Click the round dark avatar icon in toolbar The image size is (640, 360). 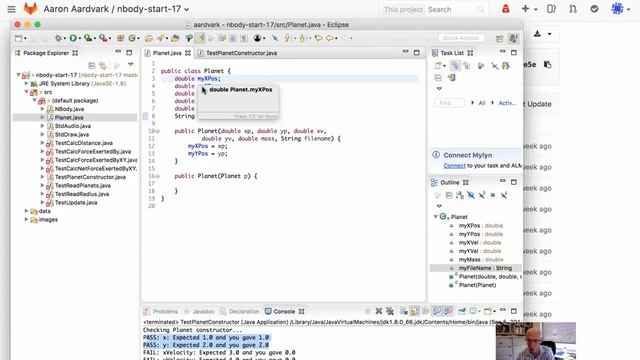pyautogui.click(x=257, y=38)
